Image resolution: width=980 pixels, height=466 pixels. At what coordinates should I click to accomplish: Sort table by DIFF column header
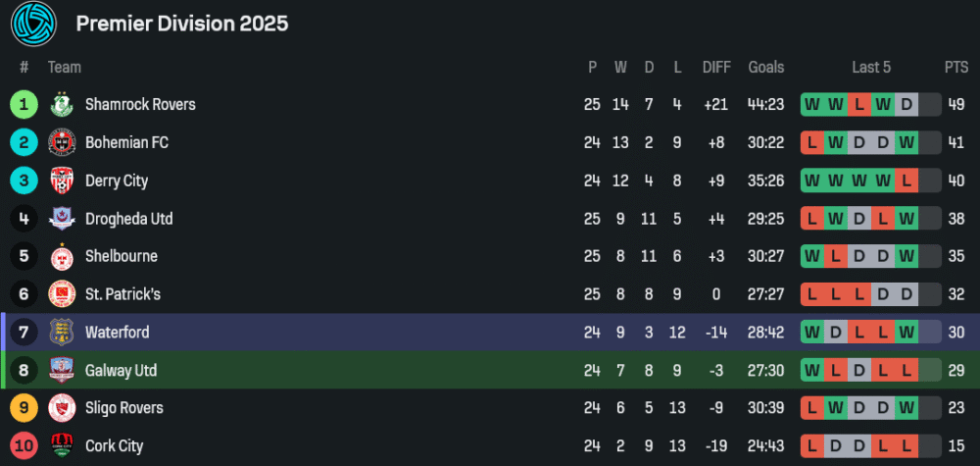[716, 67]
